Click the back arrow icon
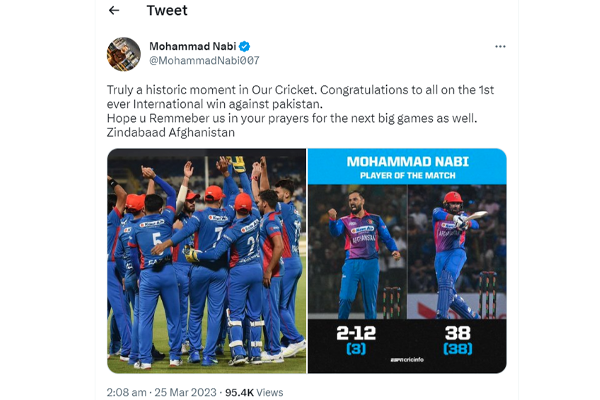The width and height of the screenshot is (600, 400). (x=113, y=11)
